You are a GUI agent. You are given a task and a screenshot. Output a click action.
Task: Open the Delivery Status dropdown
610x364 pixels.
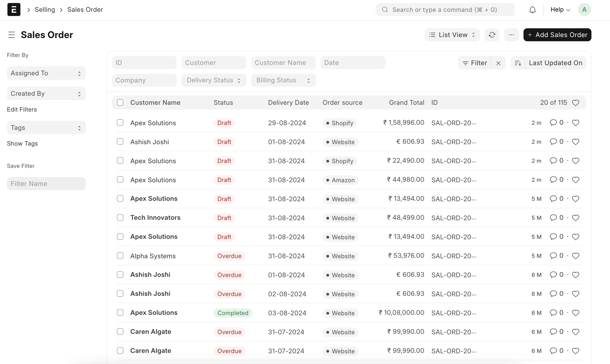(x=213, y=80)
